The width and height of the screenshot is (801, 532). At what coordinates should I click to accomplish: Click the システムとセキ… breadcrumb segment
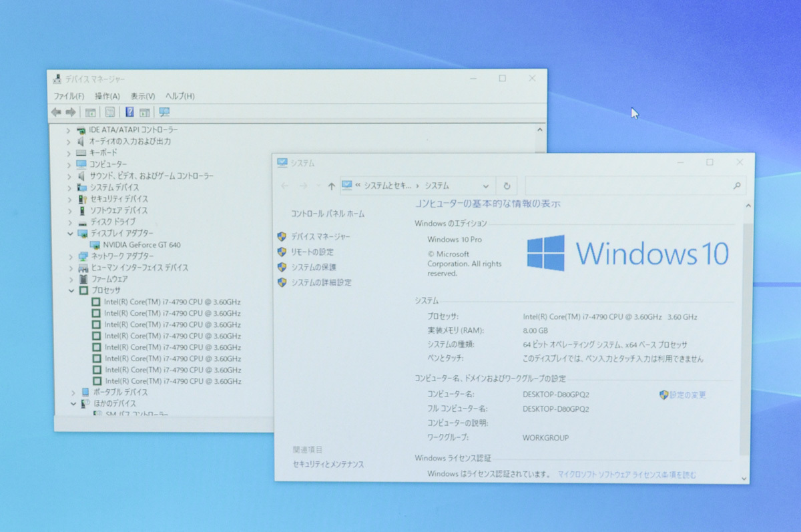[x=388, y=186]
